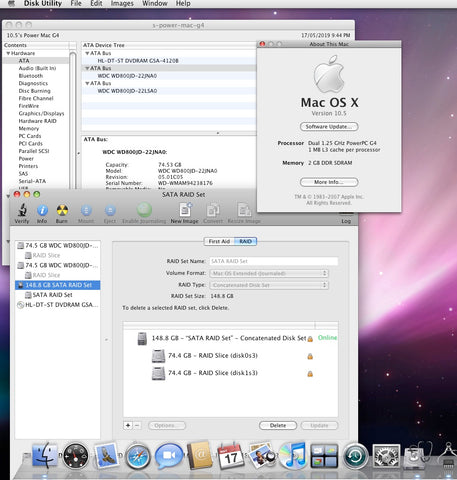Click Software Update in About This Mac
Viewport: 457px width, 480px height.
click(x=329, y=127)
